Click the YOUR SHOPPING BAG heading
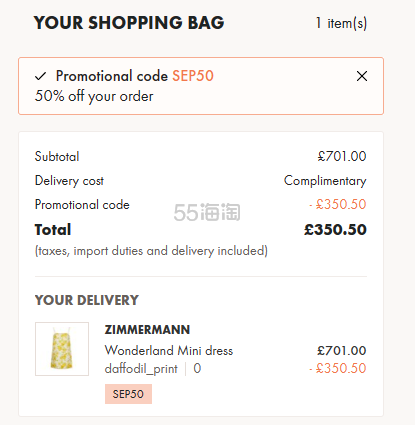Viewport: 415px width, 425px height. tap(129, 23)
